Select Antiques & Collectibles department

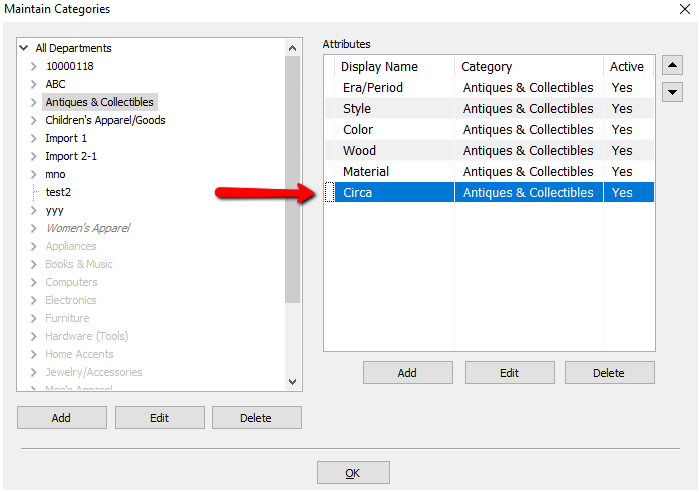(99, 102)
